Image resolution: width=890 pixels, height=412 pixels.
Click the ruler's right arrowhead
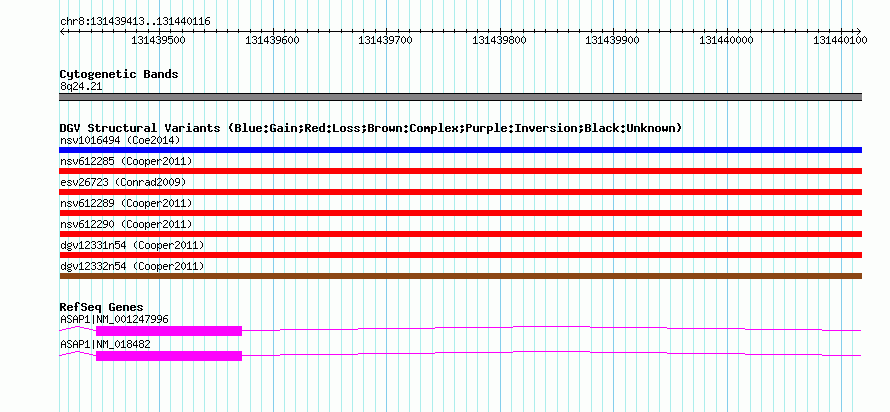[859, 31]
